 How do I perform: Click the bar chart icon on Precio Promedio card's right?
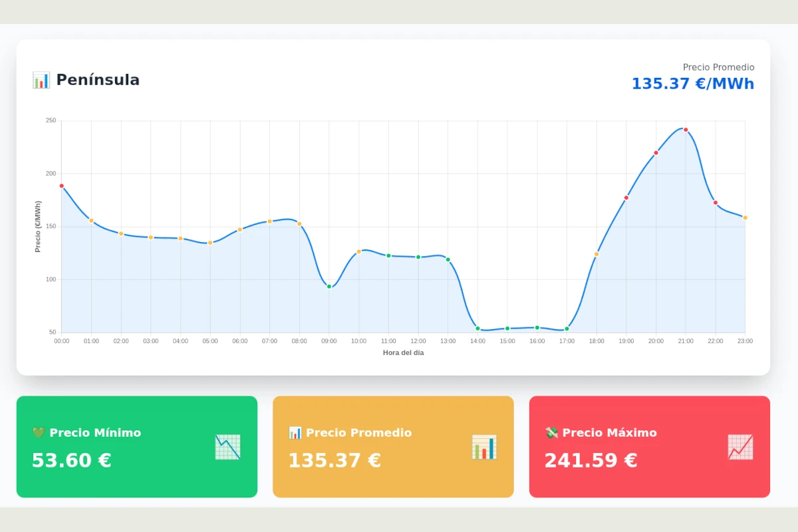[x=484, y=447]
